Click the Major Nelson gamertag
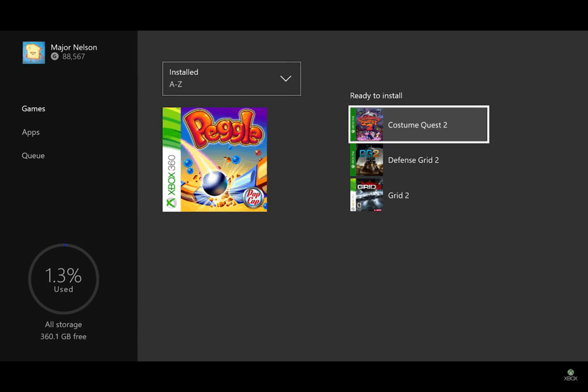This screenshot has width=588, height=392. 74,47
